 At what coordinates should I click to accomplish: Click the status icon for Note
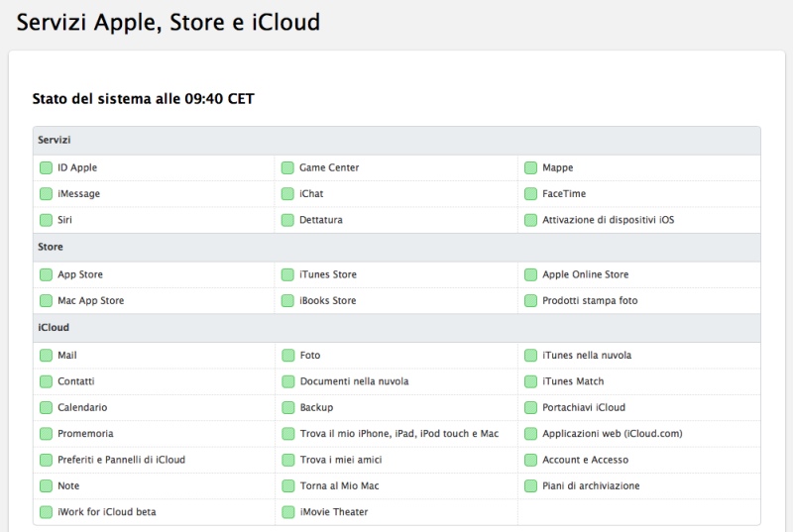click(46, 485)
